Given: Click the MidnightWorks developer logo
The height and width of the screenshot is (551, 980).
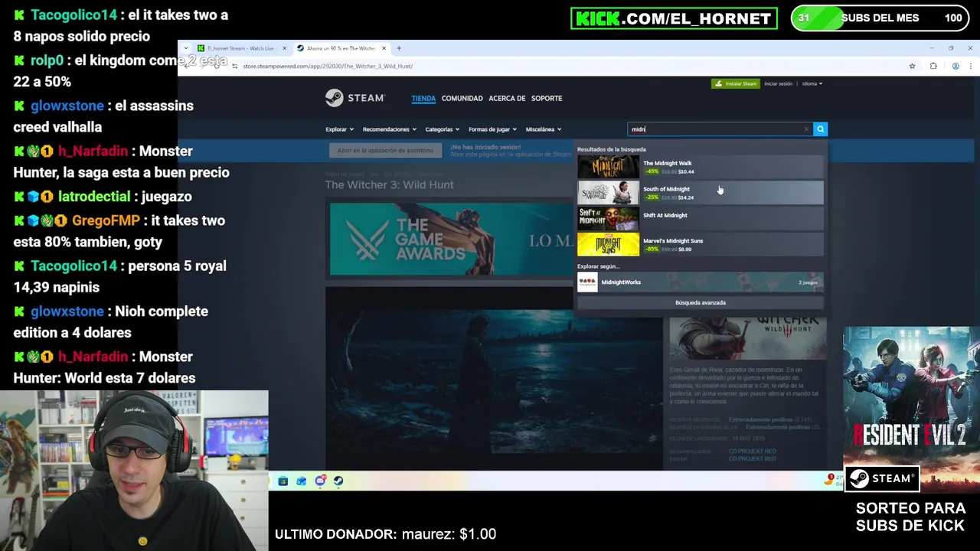Looking at the screenshot, I should pos(587,282).
